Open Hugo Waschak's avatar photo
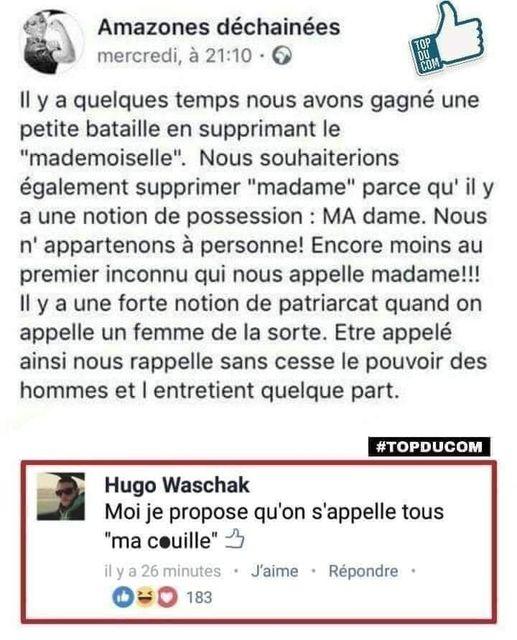This screenshot has width=517, height=640. (x=61, y=496)
